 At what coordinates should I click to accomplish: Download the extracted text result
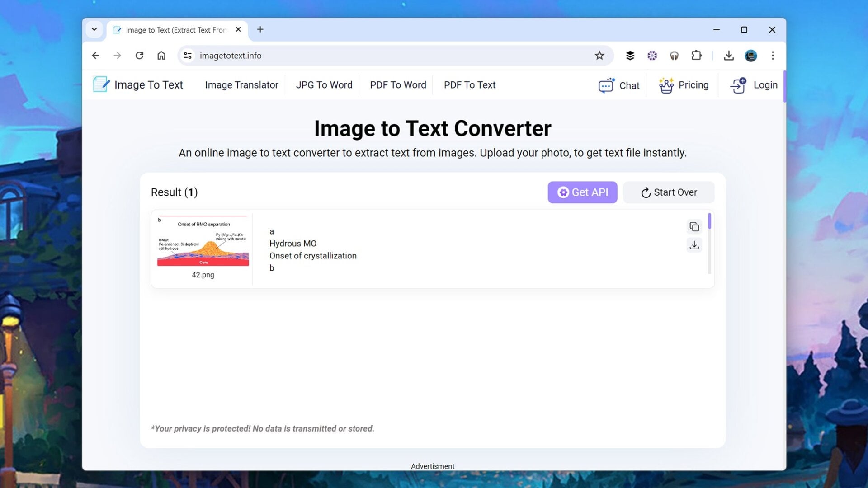tap(694, 245)
